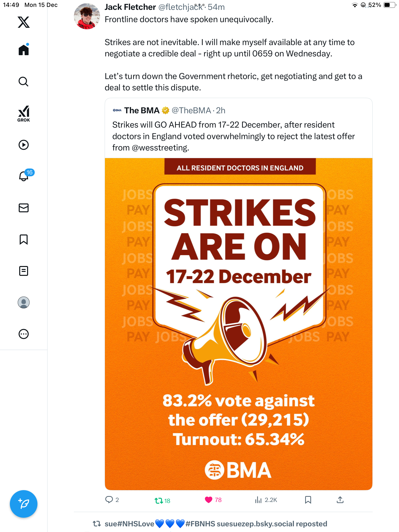The width and height of the screenshot is (399, 532).
Task: Go to the Home timeline
Action: (24, 50)
